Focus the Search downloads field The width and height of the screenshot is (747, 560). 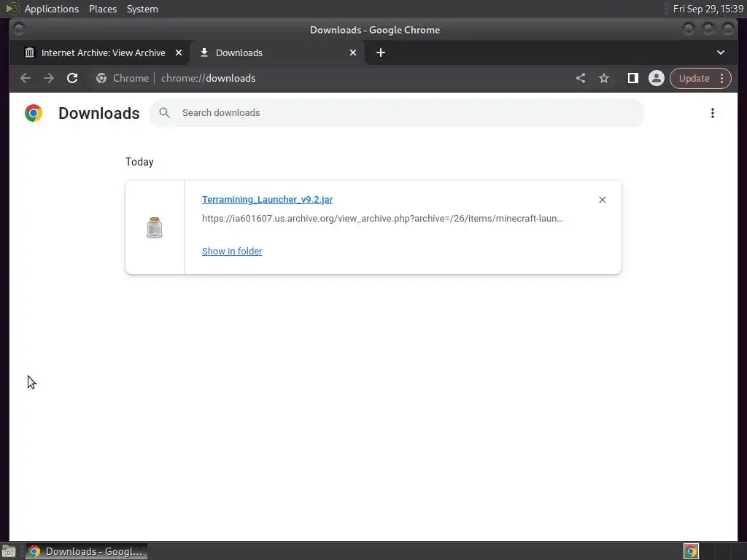click(397, 113)
